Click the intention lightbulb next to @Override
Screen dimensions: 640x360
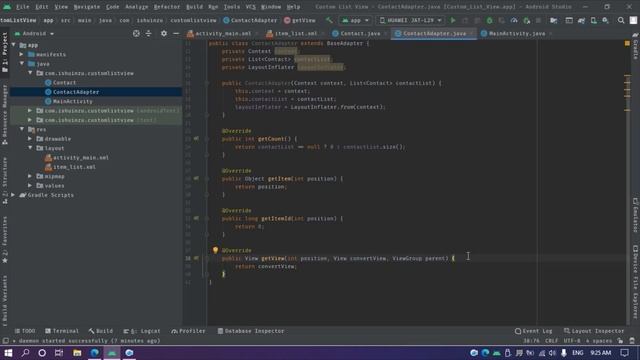[x=215, y=250]
